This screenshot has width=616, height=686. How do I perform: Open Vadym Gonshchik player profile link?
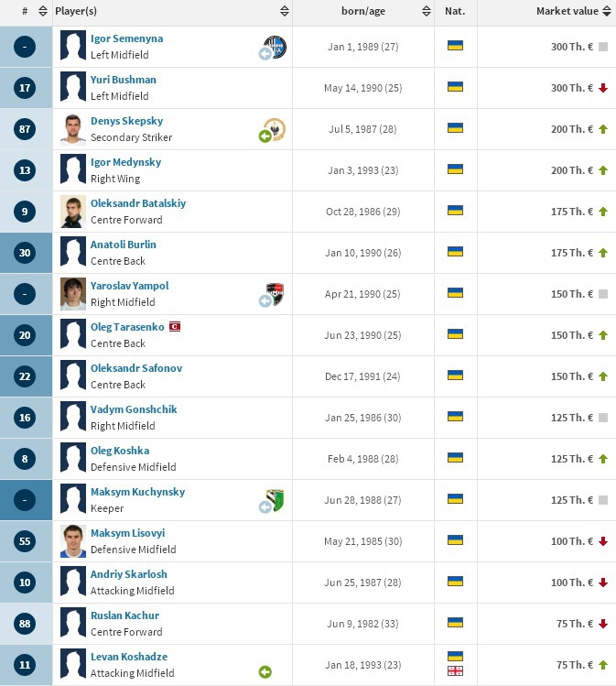click(134, 409)
